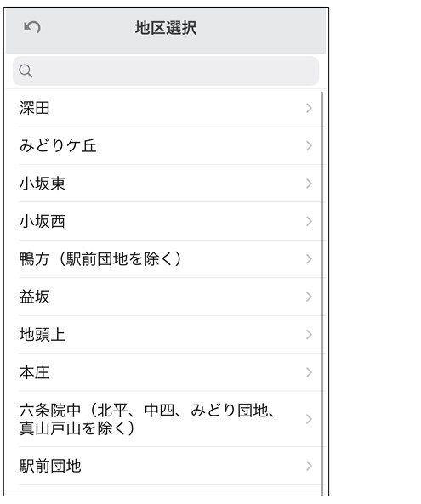Viewport: 421px width, 504px height.
Task: Click the chevron beside みどりケ丘
Action: click(x=309, y=146)
